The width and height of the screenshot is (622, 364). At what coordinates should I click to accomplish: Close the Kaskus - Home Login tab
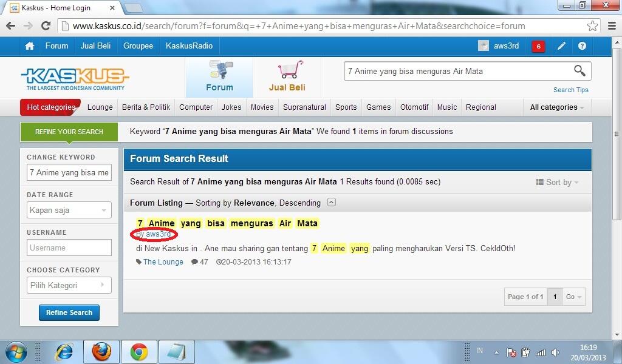pyautogui.click(x=112, y=7)
